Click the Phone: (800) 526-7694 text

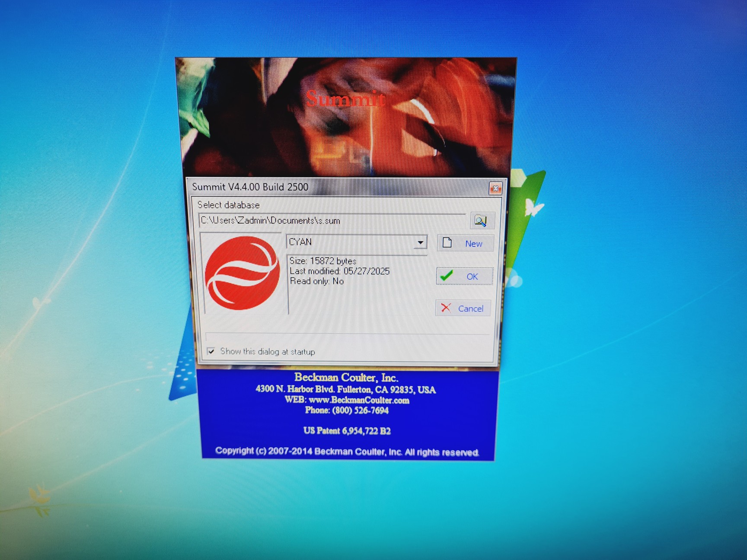pyautogui.click(x=347, y=410)
